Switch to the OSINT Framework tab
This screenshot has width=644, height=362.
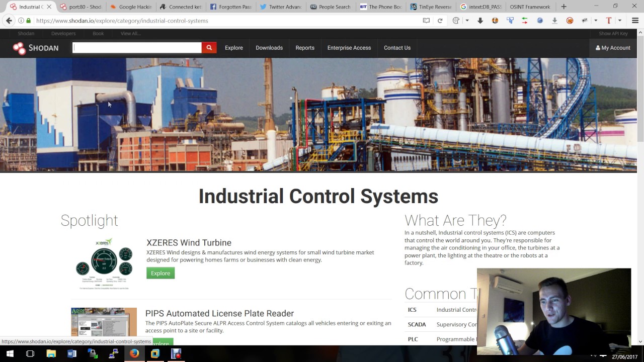(530, 7)
